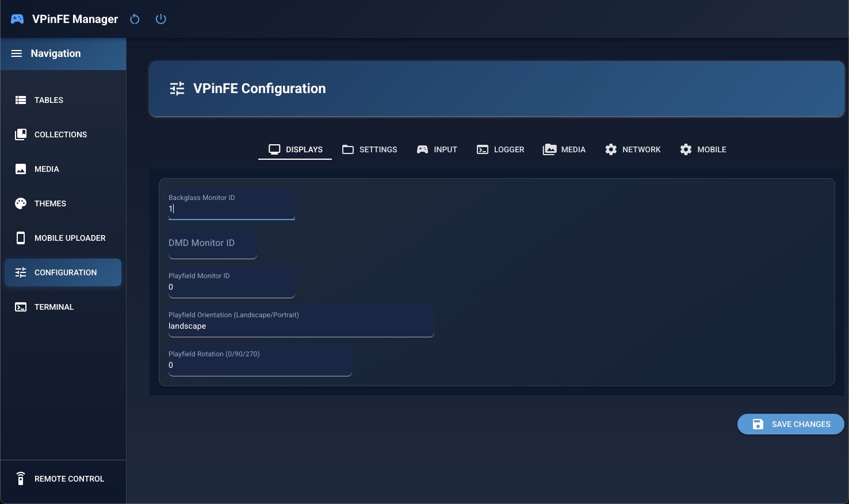Select the Tables icon in the sidebar
The width and height of the screenshot is (849, 504).
(20, 99)
